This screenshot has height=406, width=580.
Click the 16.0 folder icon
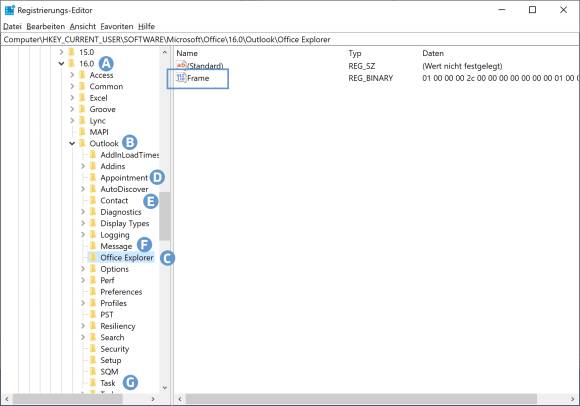click(71, 64)
